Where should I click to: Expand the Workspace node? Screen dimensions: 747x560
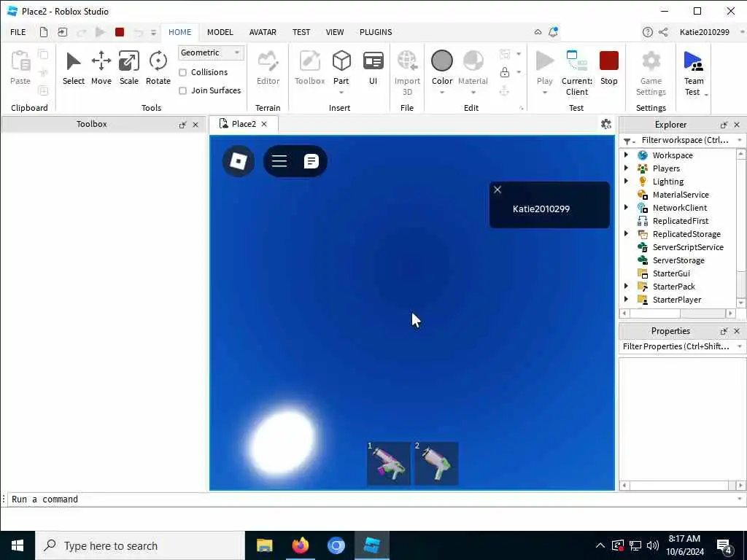coord(626,155)
